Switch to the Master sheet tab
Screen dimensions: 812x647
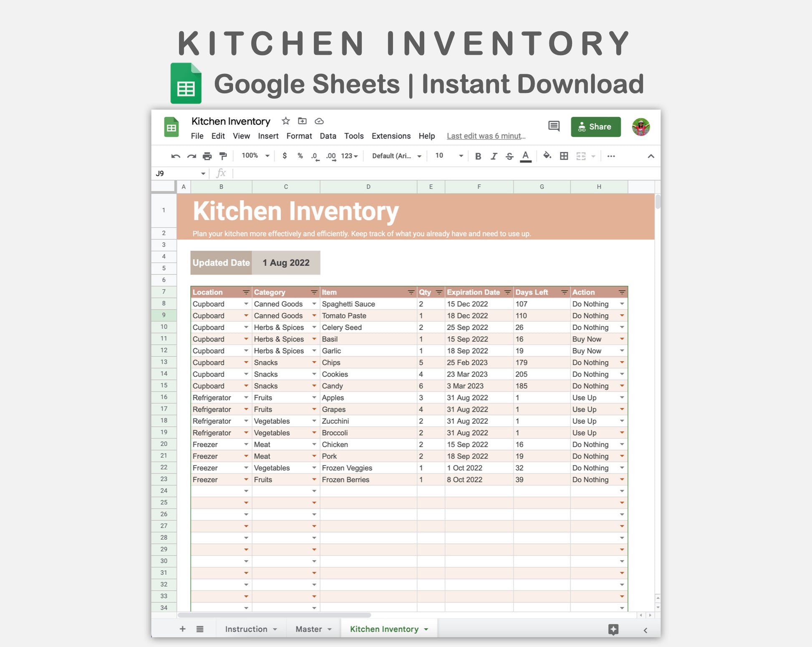pos(309,629)
